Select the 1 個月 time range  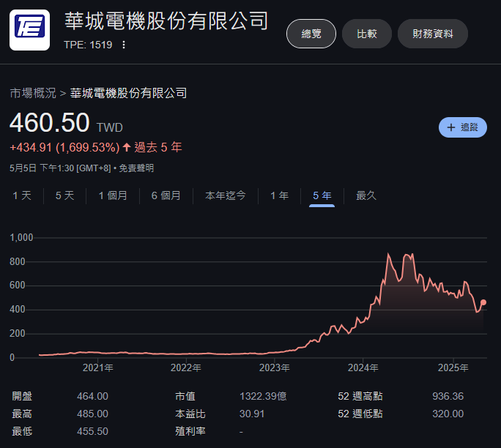pos(113,195)
